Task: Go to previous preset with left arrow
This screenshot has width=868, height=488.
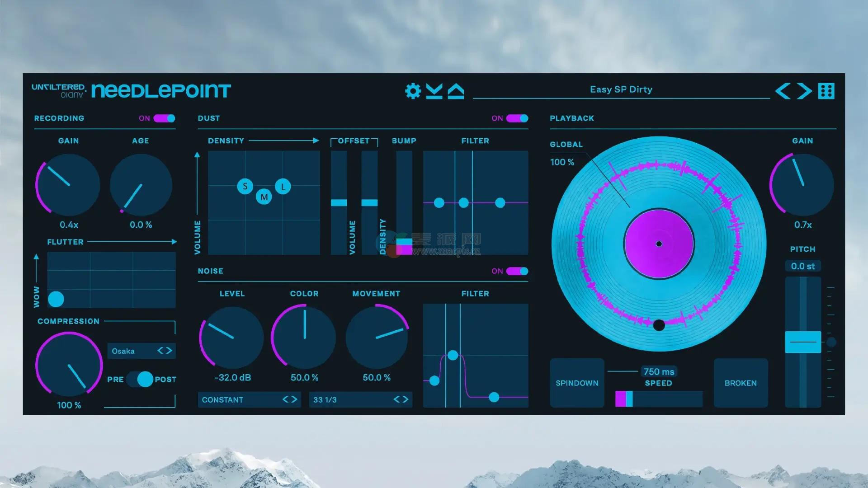Action: click(x=783, y=91)
